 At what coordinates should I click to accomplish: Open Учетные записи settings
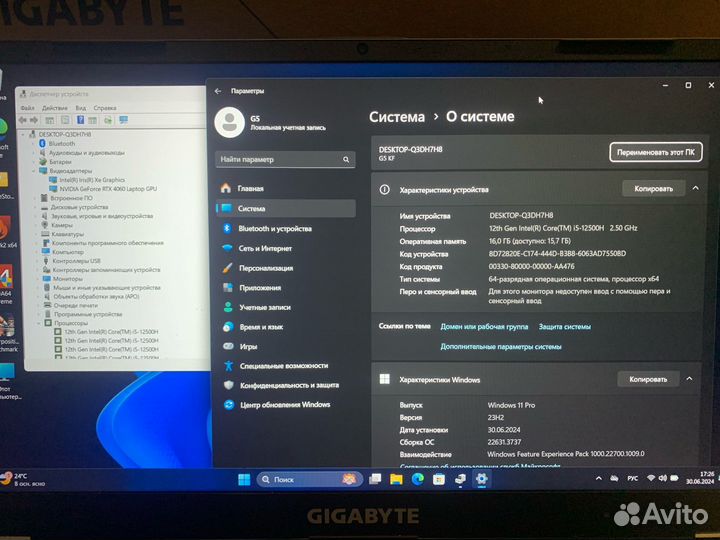click(x=285, y=308)
